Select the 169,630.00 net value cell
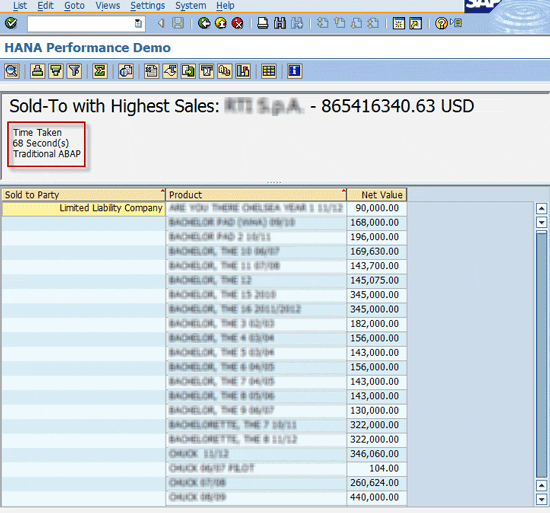The height and width of the screenshot is (513, 550). pos(377,251)
